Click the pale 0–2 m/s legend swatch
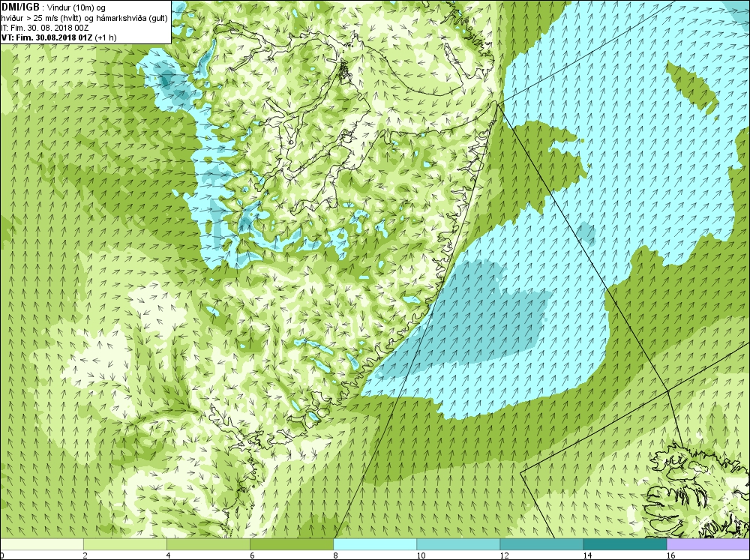 coord(42,544)
